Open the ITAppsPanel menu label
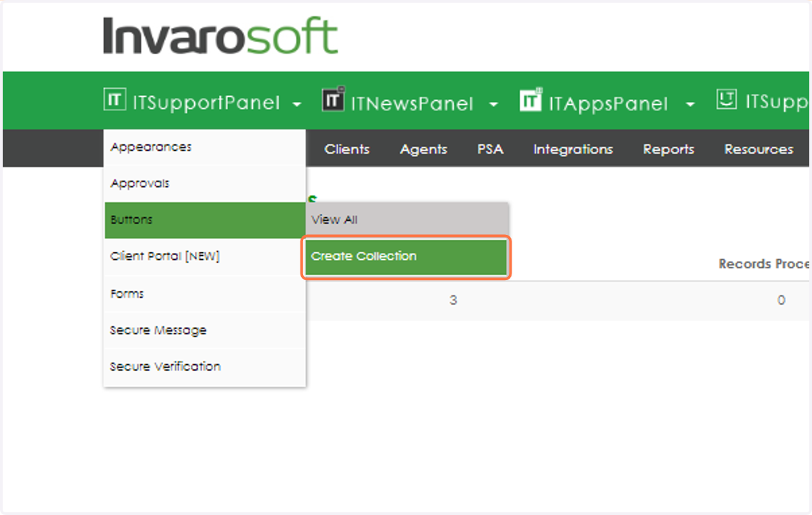 pyautogui.click(x=608, y=103)
